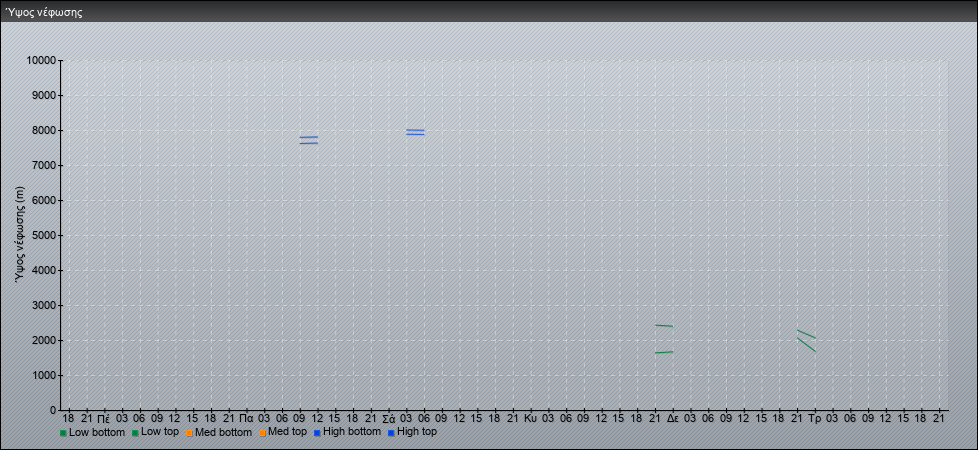This screenshot has height=450, width=978.
Task: Click the green Low bottom legend marker
Action: point(63,433)
